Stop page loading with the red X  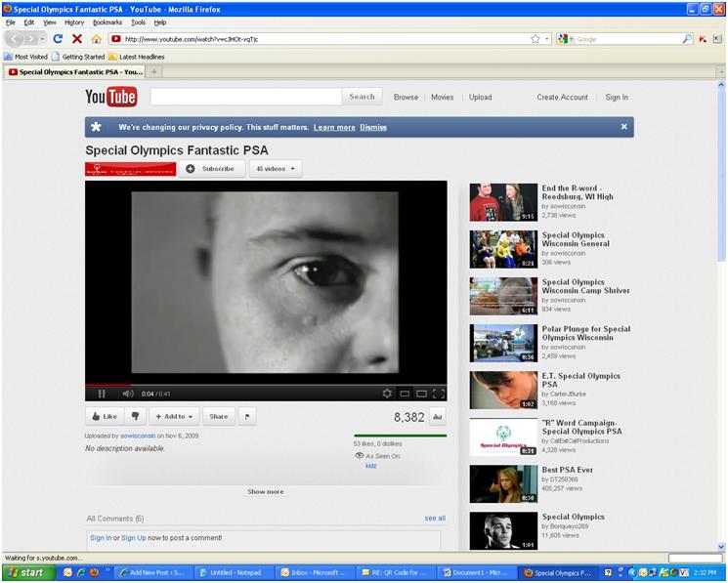pos(77,39)
